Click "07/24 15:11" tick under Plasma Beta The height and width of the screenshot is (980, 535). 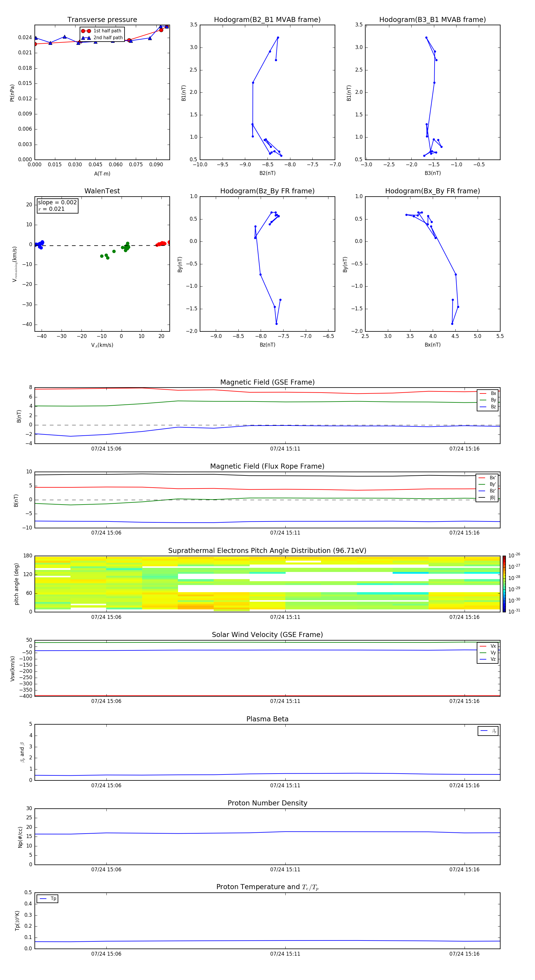pos(285,785)
